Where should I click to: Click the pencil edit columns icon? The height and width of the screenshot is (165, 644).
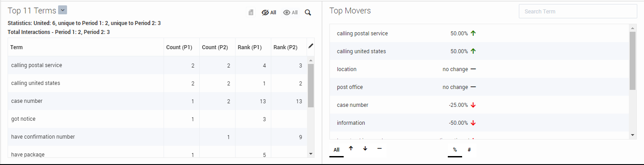[311, 46]
